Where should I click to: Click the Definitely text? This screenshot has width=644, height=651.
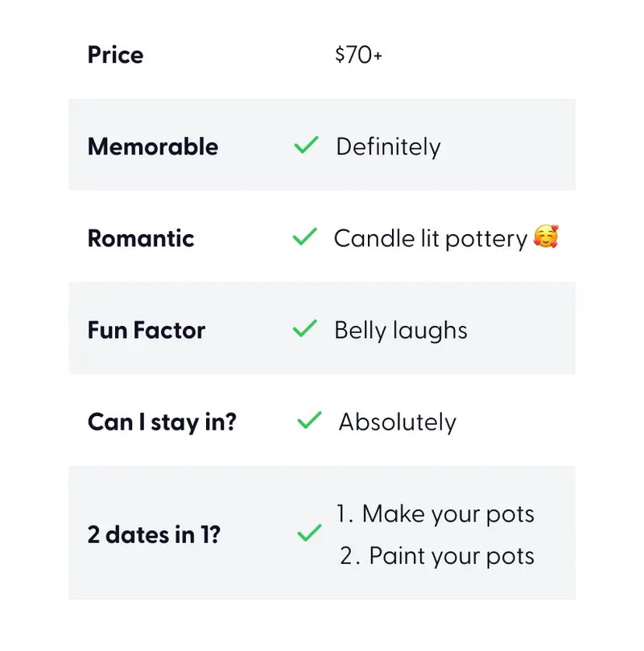(x=388, y=147)
